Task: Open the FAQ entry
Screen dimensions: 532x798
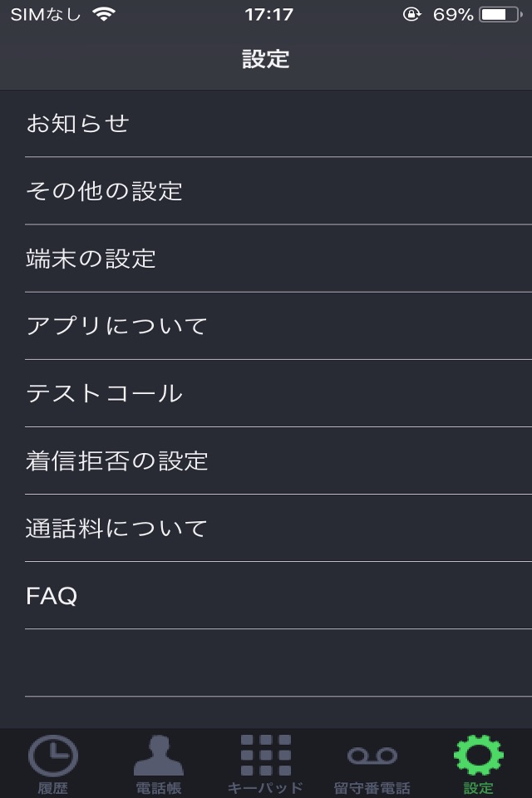Action: pyautogui.click(x=266, y=595)
